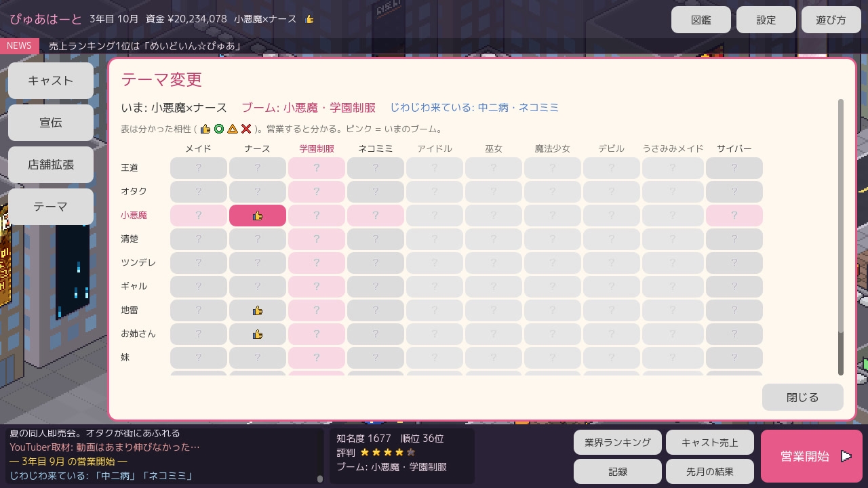Select the 王道 × メイド cell
868x488 pixels.
tap(199, 168)
